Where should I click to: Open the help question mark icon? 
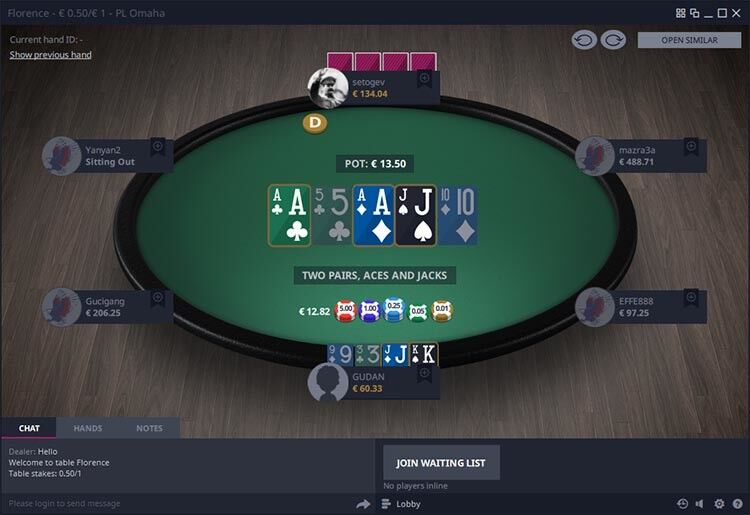tap(738, 504)
